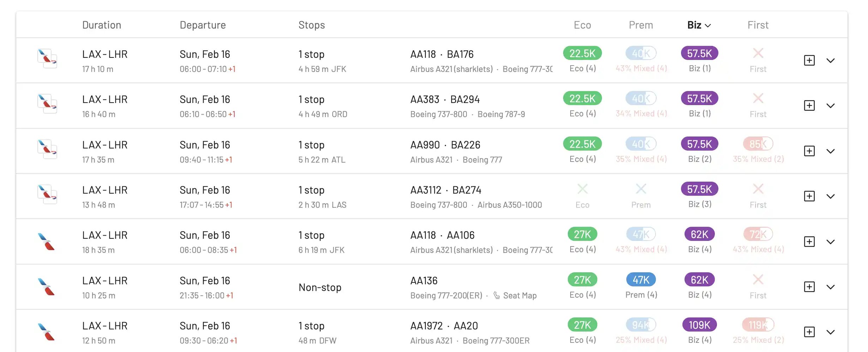Click the green 22.5K Eco badge for AA383 · BA294
868x352 pixels.
tap(582, 98)
